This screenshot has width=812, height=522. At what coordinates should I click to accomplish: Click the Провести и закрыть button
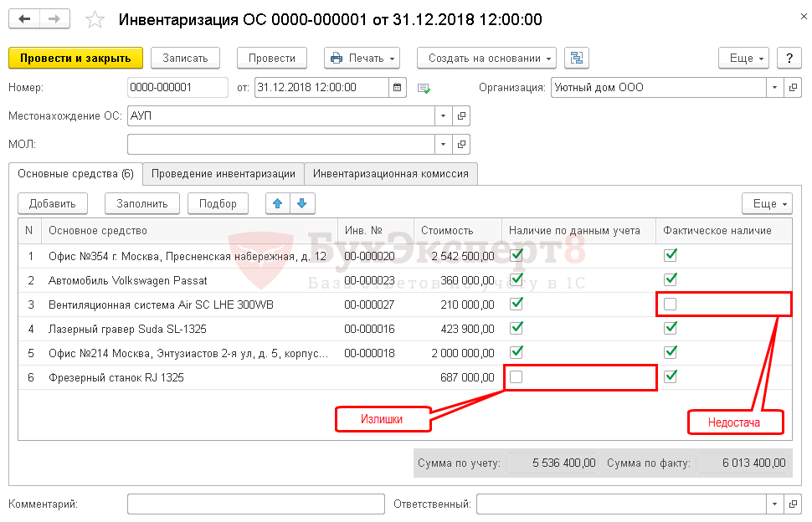tap(75, 58)
